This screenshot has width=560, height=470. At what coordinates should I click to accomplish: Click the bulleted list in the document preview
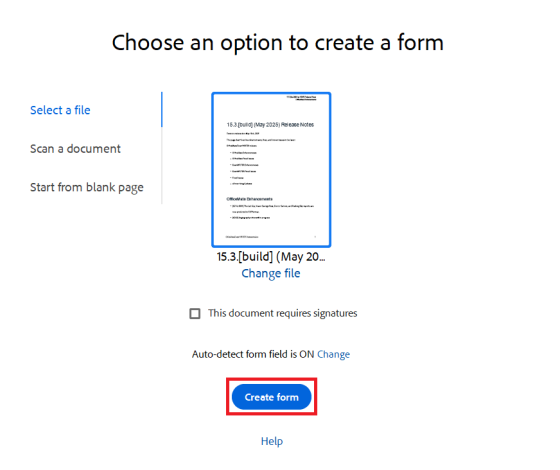click(x=244, y=168)
